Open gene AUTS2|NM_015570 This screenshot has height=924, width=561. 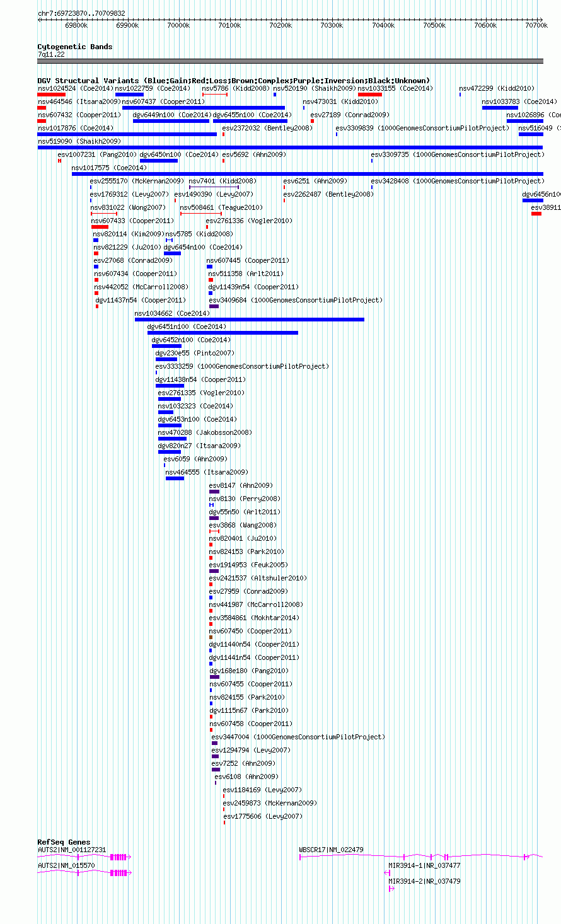click(x=66, y=865)
